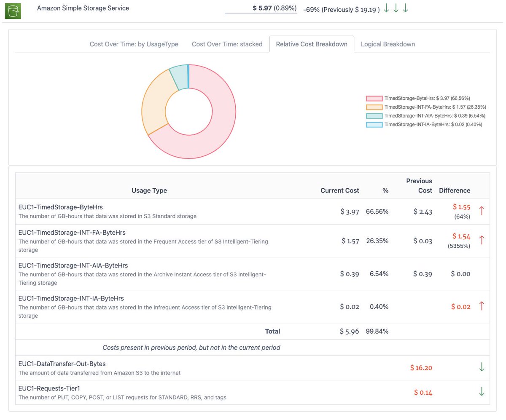Click green down arrow in DataTransfer-Out-Bytes row
The width and height of the screenshot is (506, 420).
(482, 367)
